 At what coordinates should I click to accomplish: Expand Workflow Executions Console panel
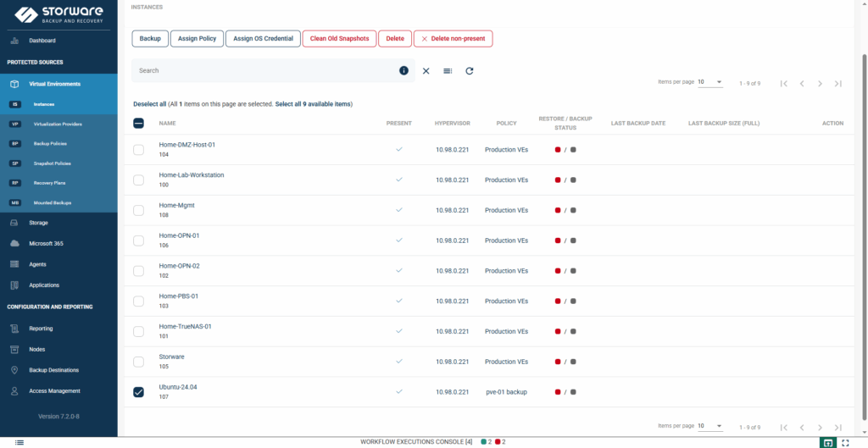tap(416, 442)
